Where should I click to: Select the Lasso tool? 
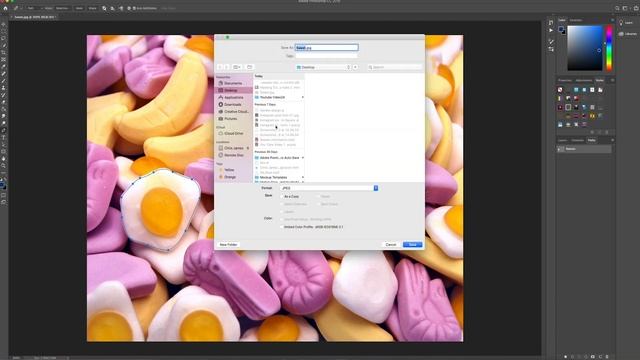click(x=4, y=38)
